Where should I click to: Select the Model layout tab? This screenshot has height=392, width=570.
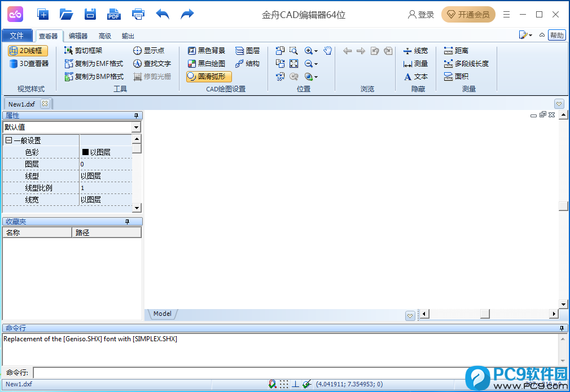point(162,314)
